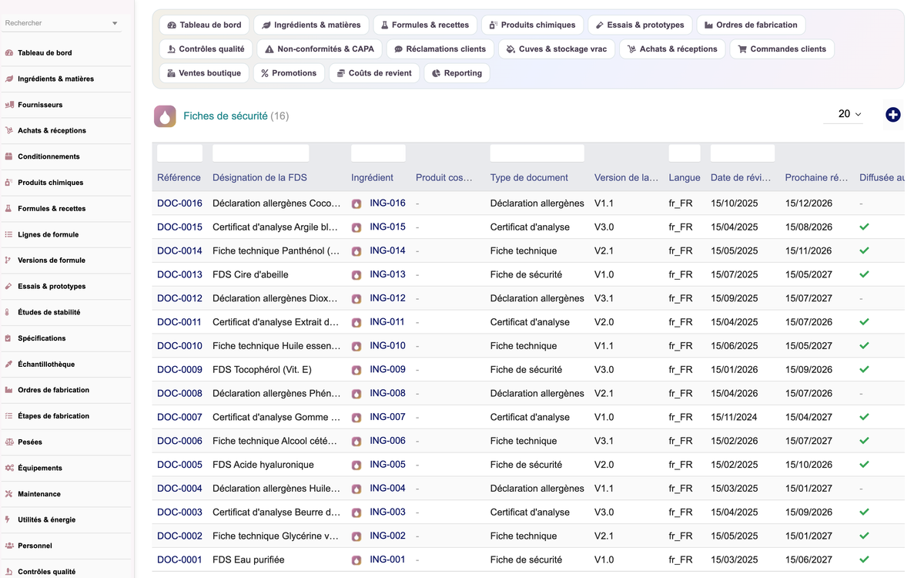Viewport: 924px width, 578px height.
Task: Click the Formules & recettes sidebar icon
Action: 9,209
